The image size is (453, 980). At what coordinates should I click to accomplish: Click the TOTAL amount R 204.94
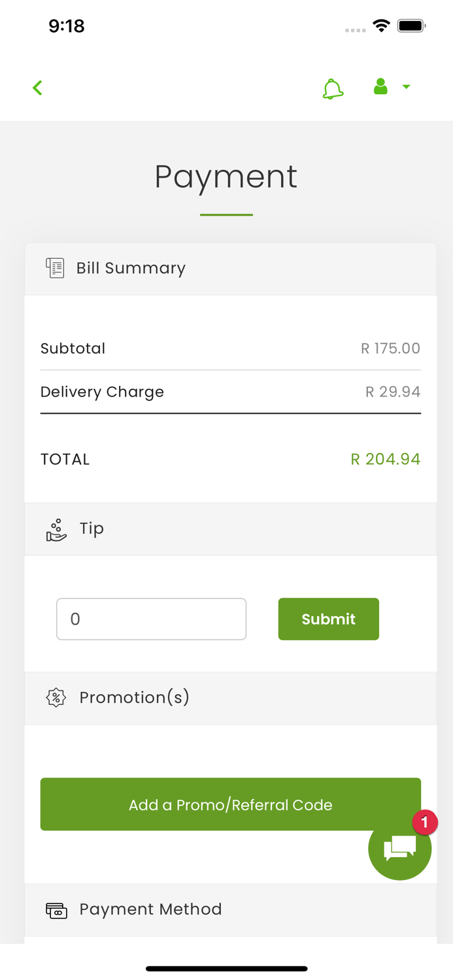tap(386, 459)
